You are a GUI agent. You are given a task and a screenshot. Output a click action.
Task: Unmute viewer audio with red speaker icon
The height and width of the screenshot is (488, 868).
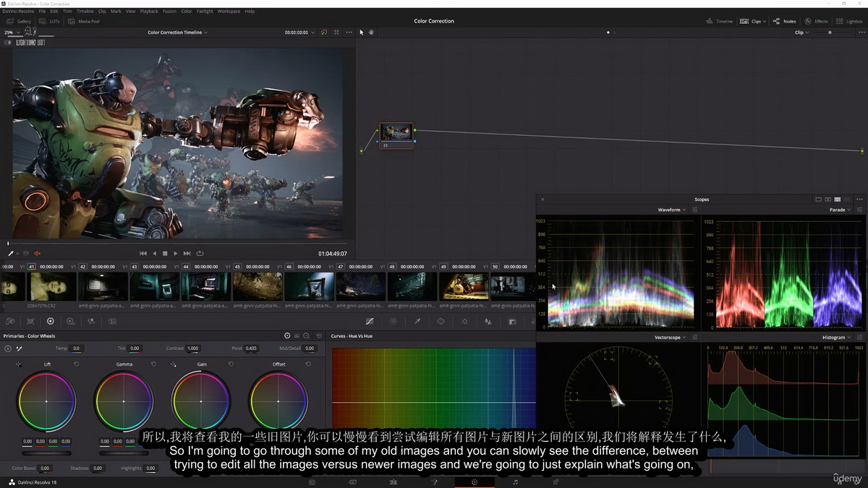coord(38,254)
